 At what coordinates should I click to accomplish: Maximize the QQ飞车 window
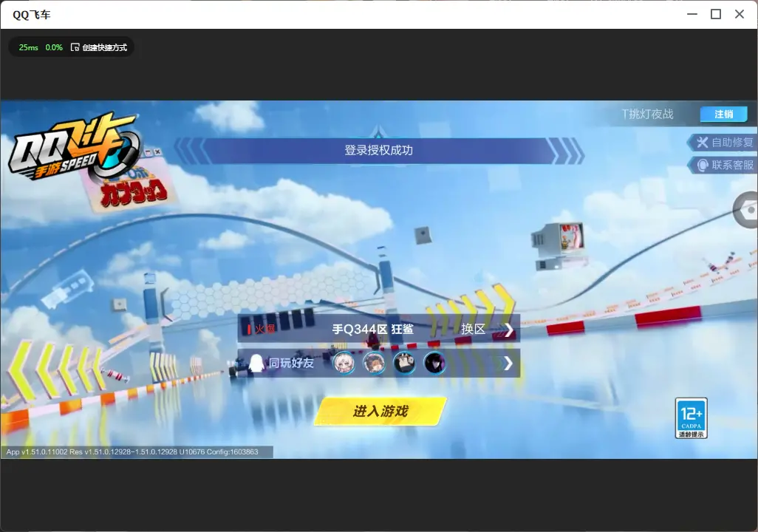(x=716, y=14)
